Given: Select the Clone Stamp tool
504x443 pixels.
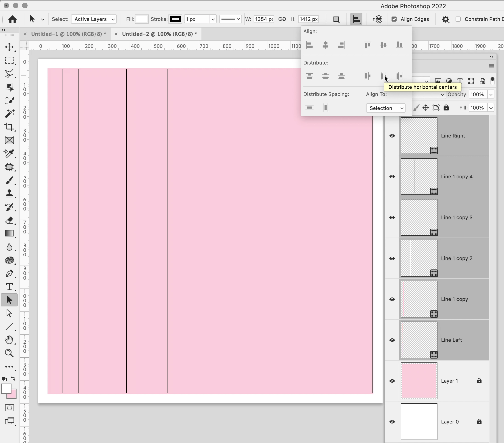Looking at the screenshot, I should [9, 193].
